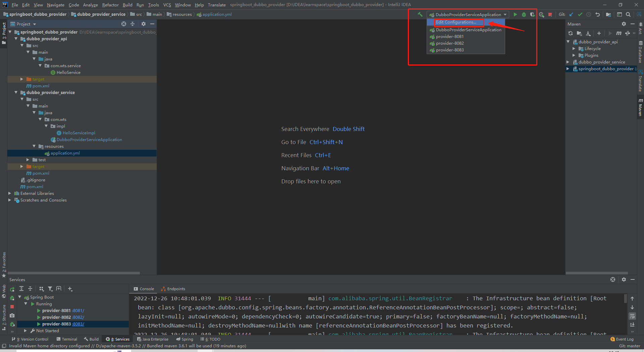
Task: Run the application with the green play icon
Action: pos(515,14)
